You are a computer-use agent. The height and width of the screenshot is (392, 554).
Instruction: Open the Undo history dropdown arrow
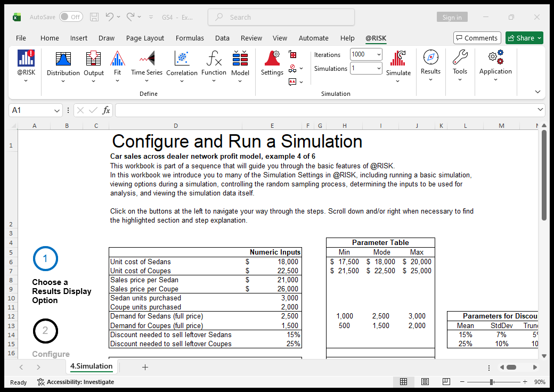click(x=118, y=17)
